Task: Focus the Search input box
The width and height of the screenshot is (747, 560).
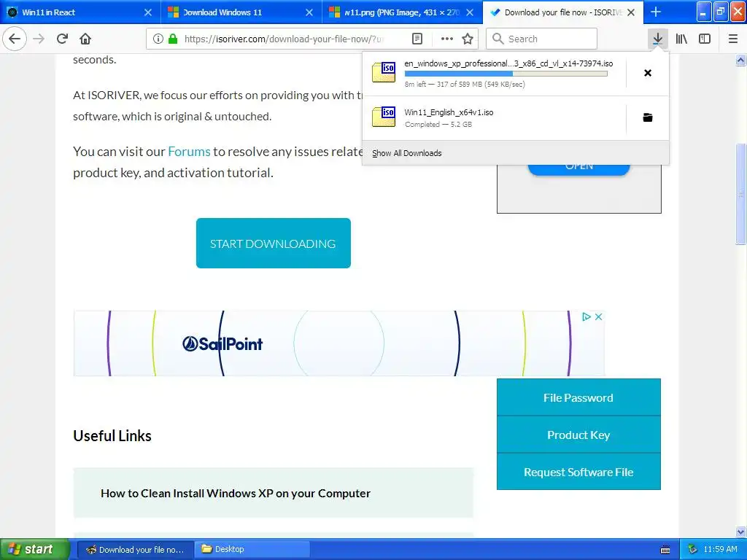Action: pos(542,39)
